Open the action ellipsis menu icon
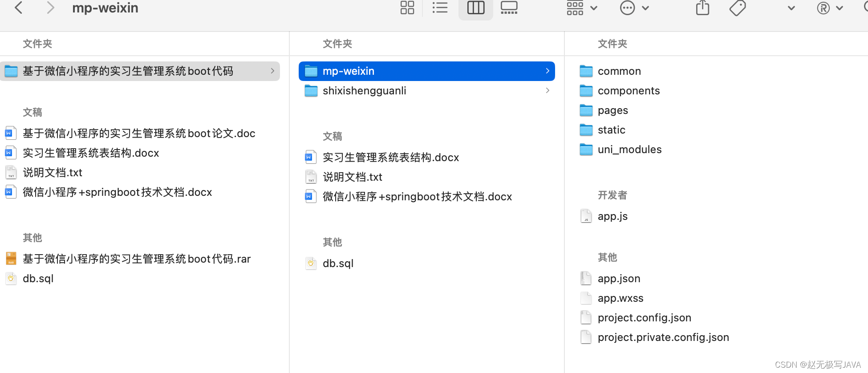This screenshot has height=373, width=868. pos(627,8)
